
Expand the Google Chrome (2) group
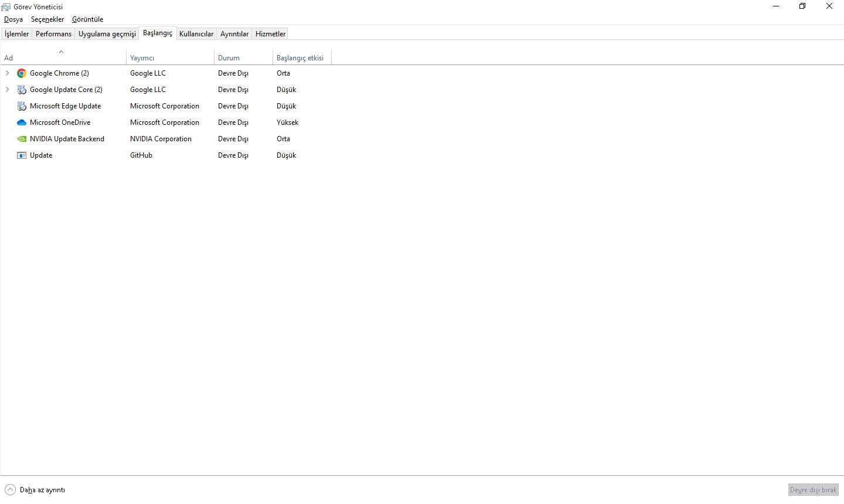[x=7, y=73]
